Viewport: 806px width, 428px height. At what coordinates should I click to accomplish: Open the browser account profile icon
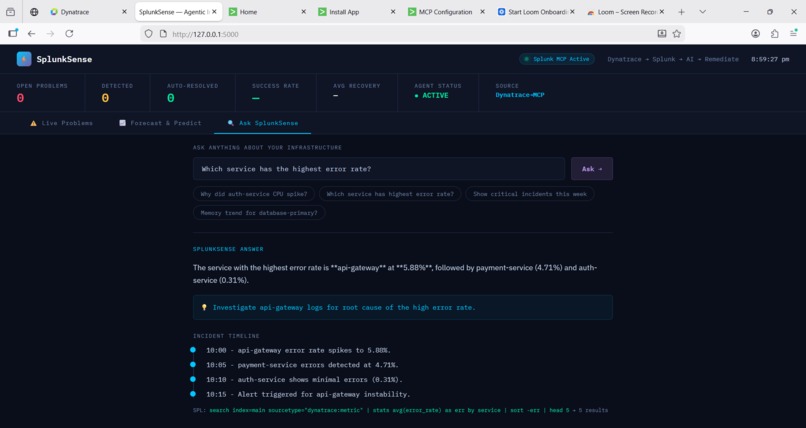(755, 33)
